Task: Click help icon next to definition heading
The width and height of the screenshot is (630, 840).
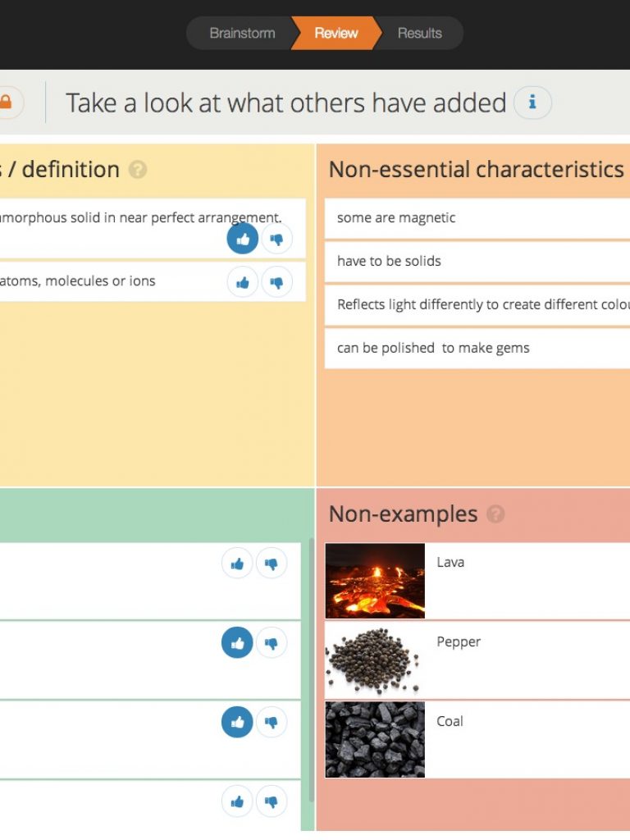Action: [138, 170]
